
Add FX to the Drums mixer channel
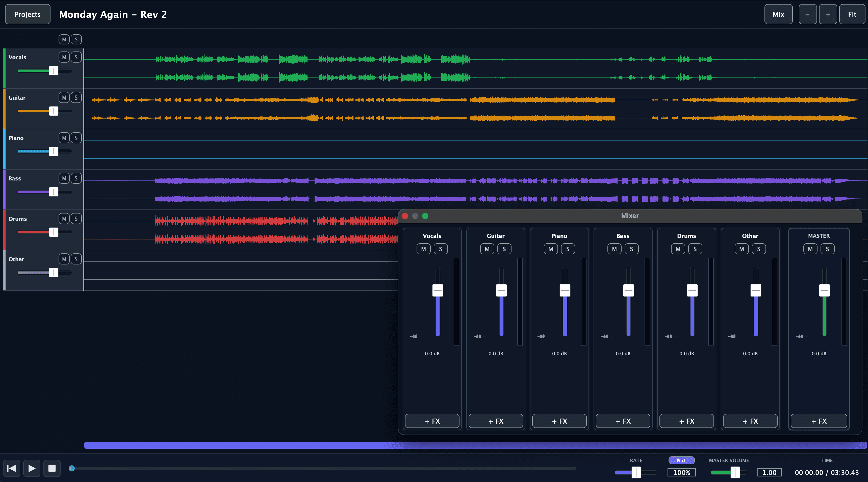pos(686,421)
